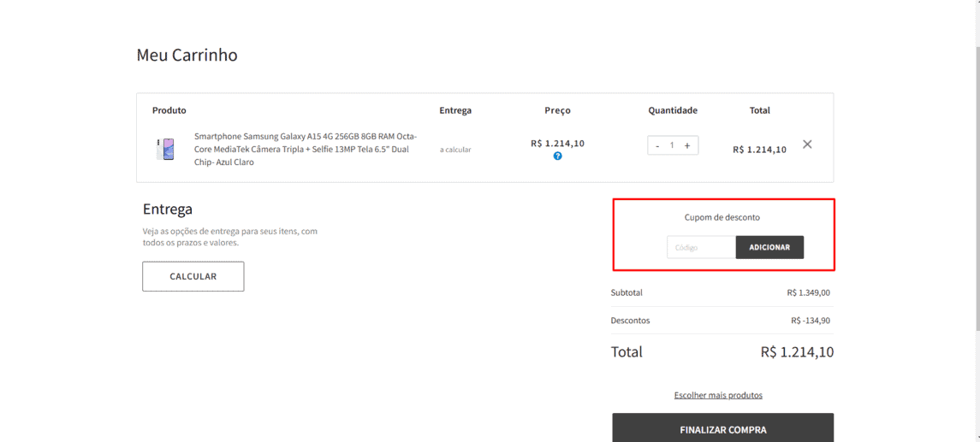The width and height of the screenshot is (980, 442).
Task: Click the Entrega section heading
Action: coord(168,209)
